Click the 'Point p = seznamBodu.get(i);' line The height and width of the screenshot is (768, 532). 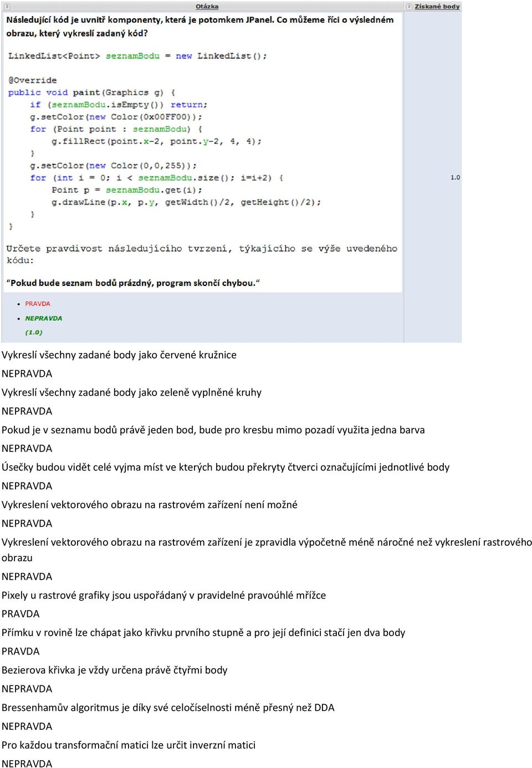127,190
